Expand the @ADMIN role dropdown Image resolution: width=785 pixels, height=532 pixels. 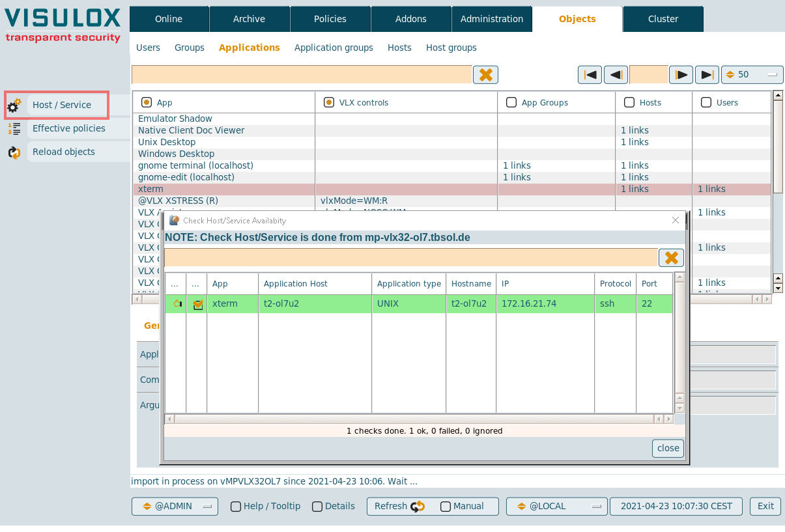[x=175, y=507]
